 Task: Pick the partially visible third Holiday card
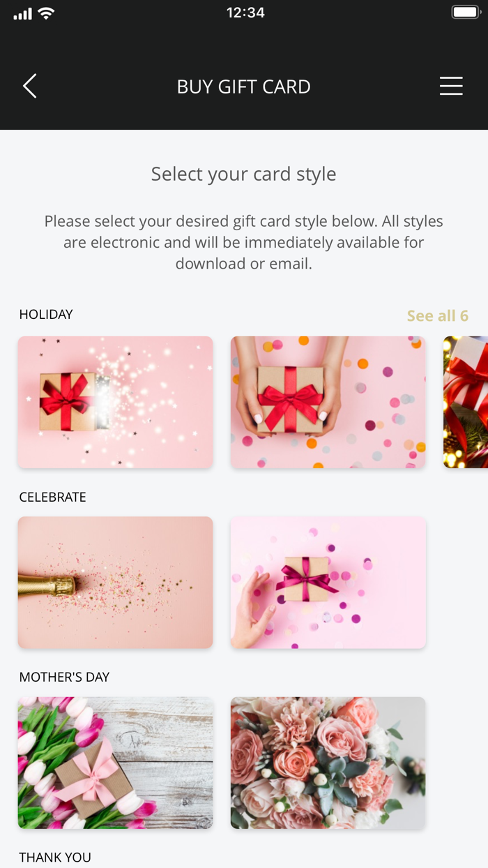pyautogui.click(x=466, y=402)
